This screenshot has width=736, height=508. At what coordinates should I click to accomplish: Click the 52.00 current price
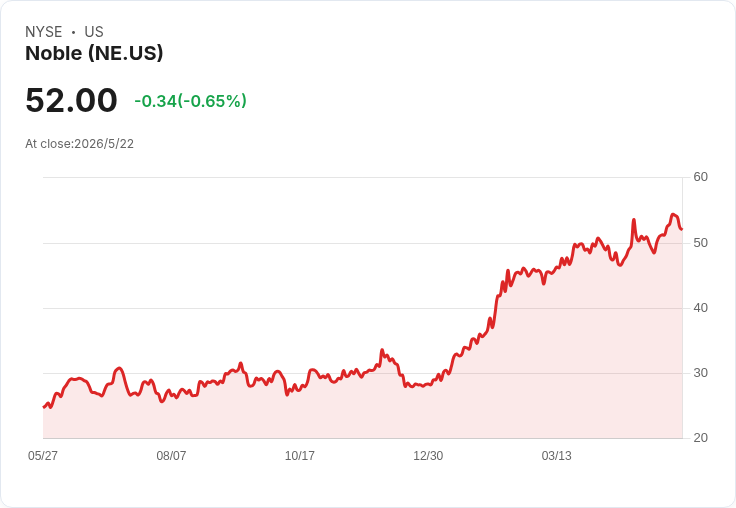[71, 100]
